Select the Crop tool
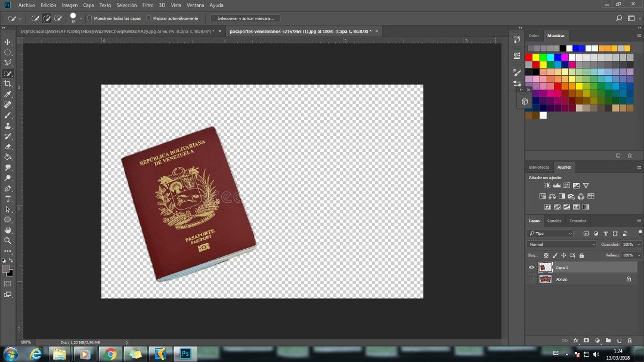This screenshot has height=362, width=644. click(8, 84)
